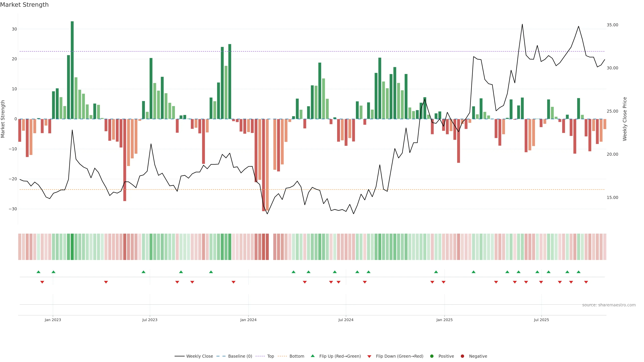
Task: Click Negative red circle legend icon
Action: [x=462, y=356]
